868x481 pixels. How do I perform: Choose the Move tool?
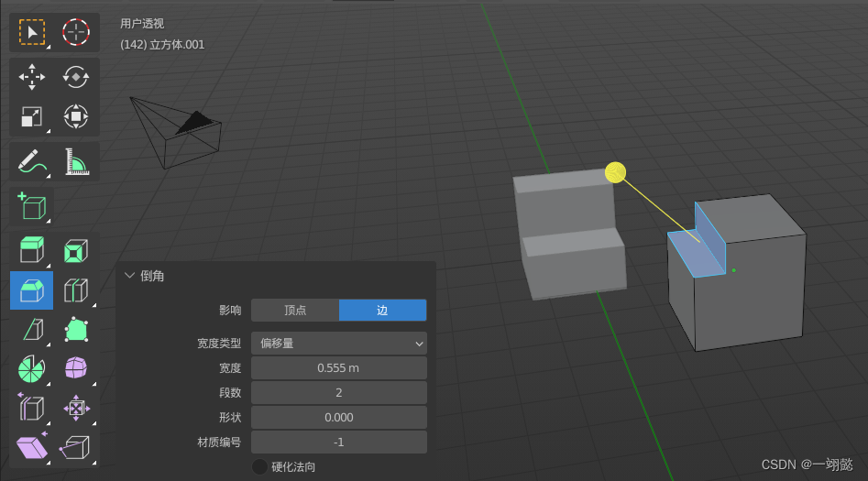click(31, 77)
